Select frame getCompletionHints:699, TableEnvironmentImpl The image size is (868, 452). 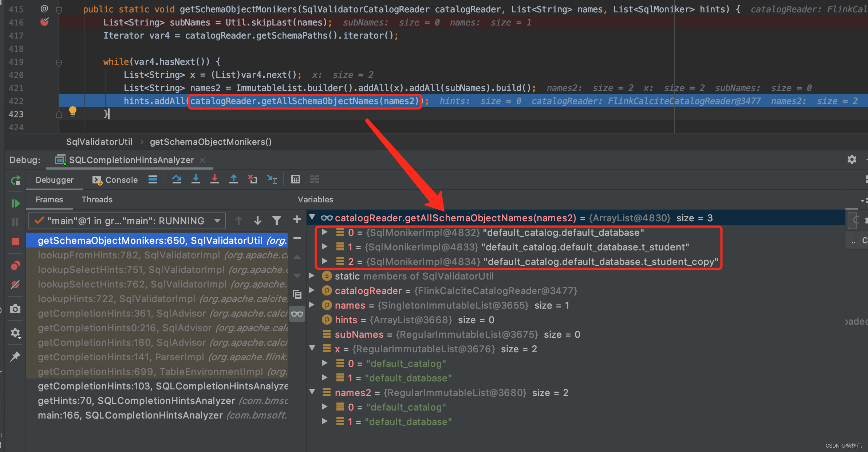point(157,372)
